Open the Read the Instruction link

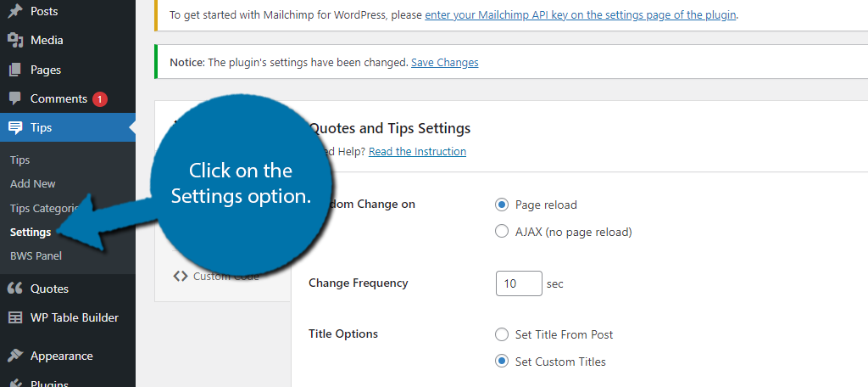click(417, 151)
